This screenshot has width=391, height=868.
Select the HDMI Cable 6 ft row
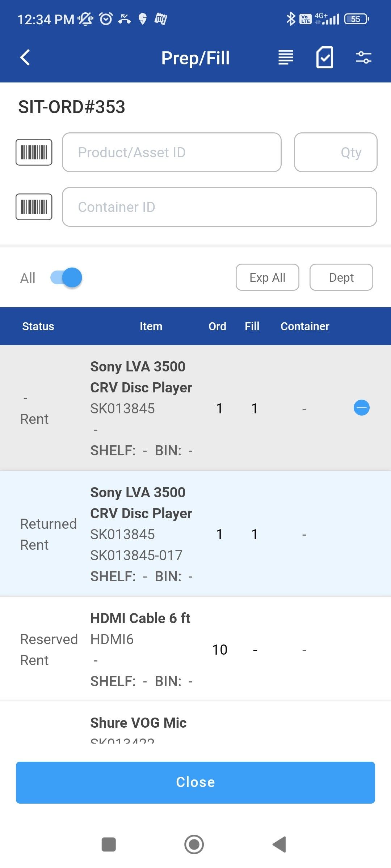[195, 649]
